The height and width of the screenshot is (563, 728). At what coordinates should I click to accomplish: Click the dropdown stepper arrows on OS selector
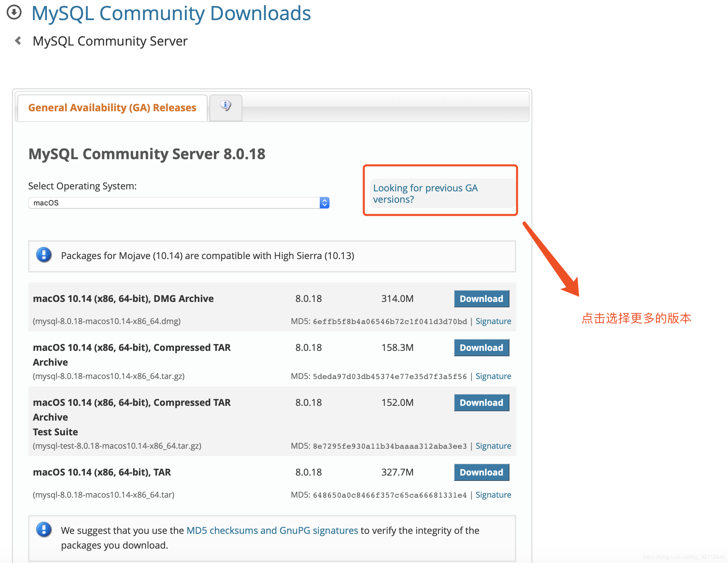click(324, 203)
